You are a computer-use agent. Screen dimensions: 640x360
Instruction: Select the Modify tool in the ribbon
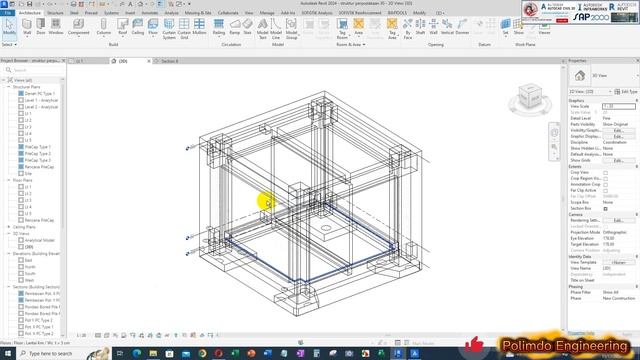coord(9,27)
